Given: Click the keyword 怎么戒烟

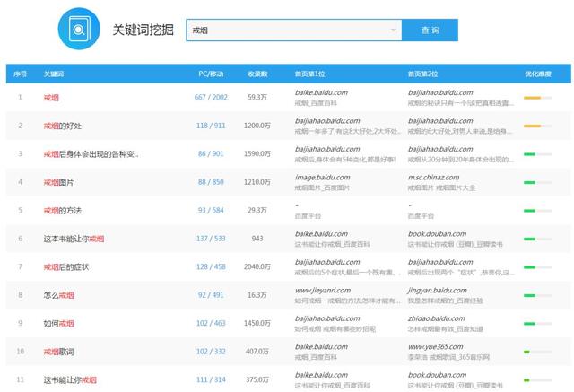Looking at the screenshot, I should click(x=57, y=294).
